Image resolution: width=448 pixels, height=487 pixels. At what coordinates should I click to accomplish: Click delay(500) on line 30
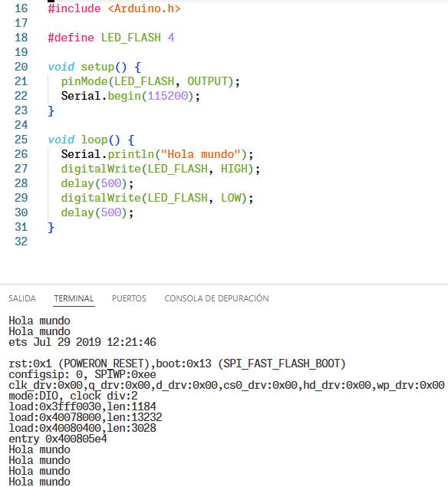pyautogui.click(x=97, y=212)
